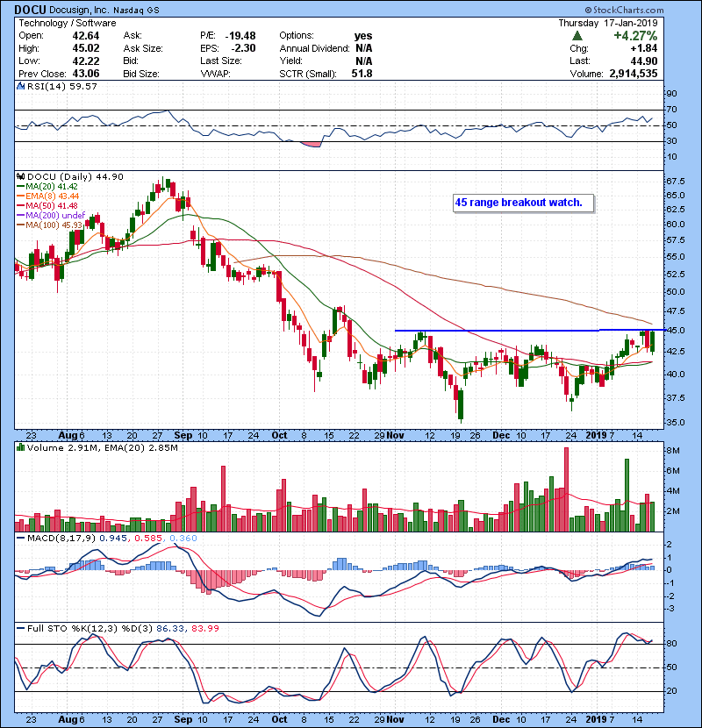Click the 'Thursday 17-Jan-2019' date
Screen dimensions: 702x728
click(608, 23)
